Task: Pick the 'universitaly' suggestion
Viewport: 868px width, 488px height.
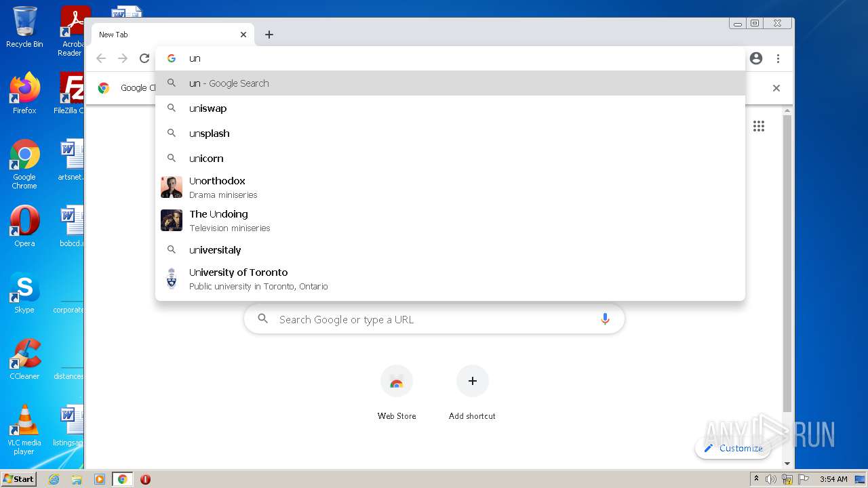Action: 450,250
